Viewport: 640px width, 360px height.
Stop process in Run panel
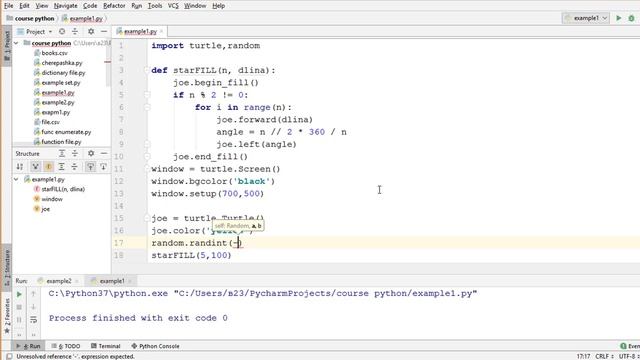click(19, 307)
